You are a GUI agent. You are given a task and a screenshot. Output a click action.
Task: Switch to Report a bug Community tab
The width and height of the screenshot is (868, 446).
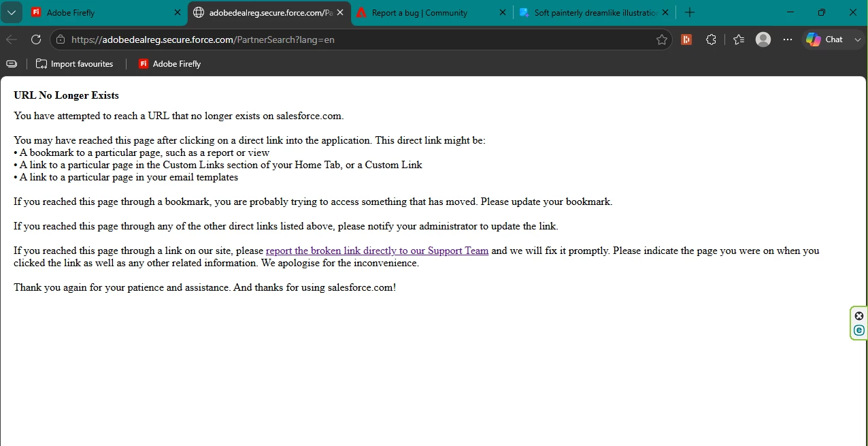[431, 12]
